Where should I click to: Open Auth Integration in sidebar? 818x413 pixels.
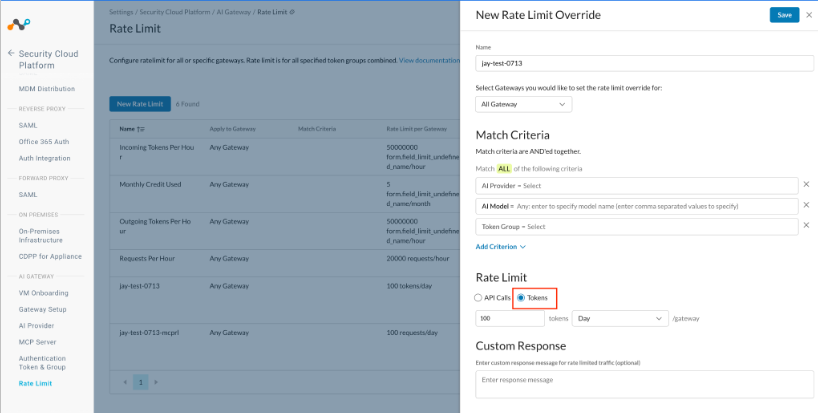tap(44, 158)
